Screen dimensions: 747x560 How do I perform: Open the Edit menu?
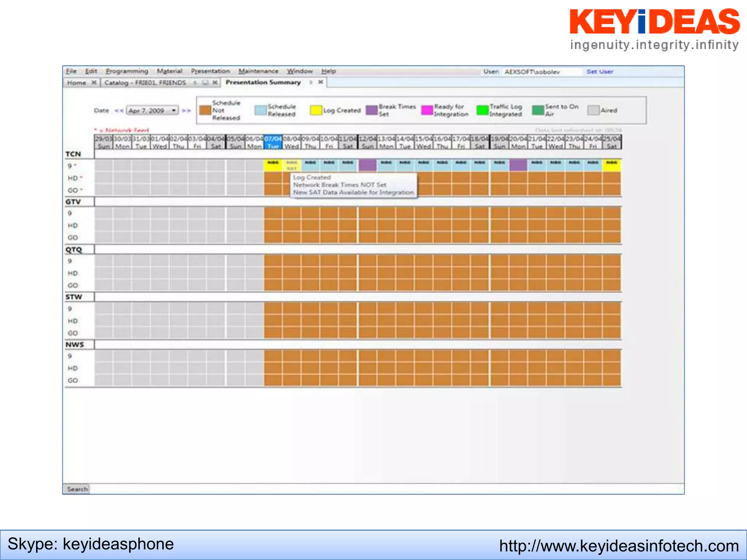[91, 71]
